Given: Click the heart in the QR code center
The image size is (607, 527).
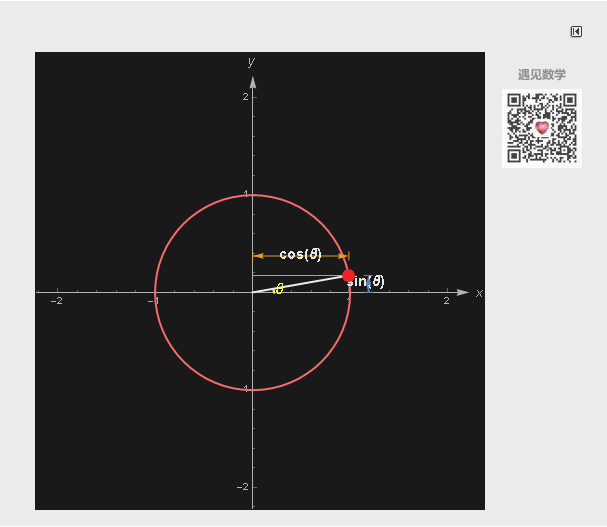Looking at the screenshot, I should coord(542,127).
